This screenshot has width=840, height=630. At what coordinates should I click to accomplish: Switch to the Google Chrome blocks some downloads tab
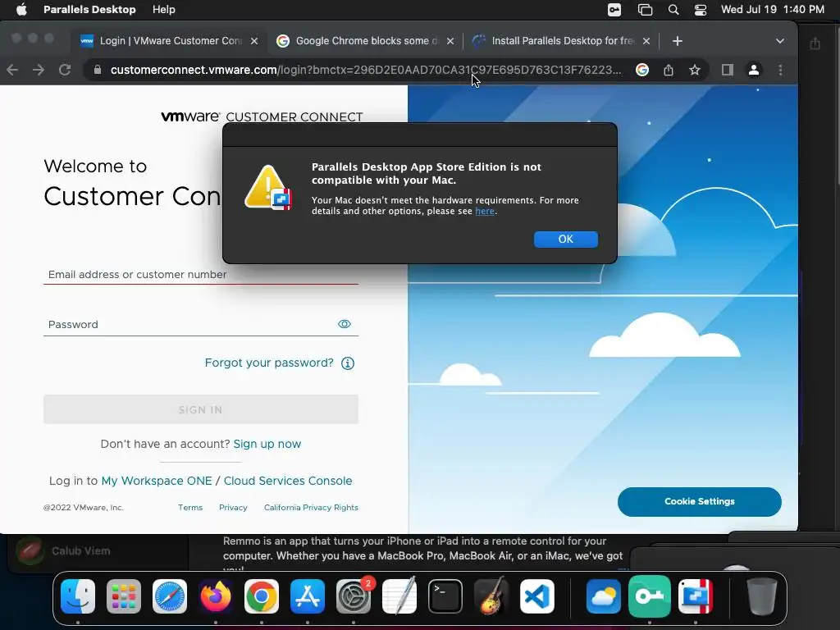[x=365, y=41]
